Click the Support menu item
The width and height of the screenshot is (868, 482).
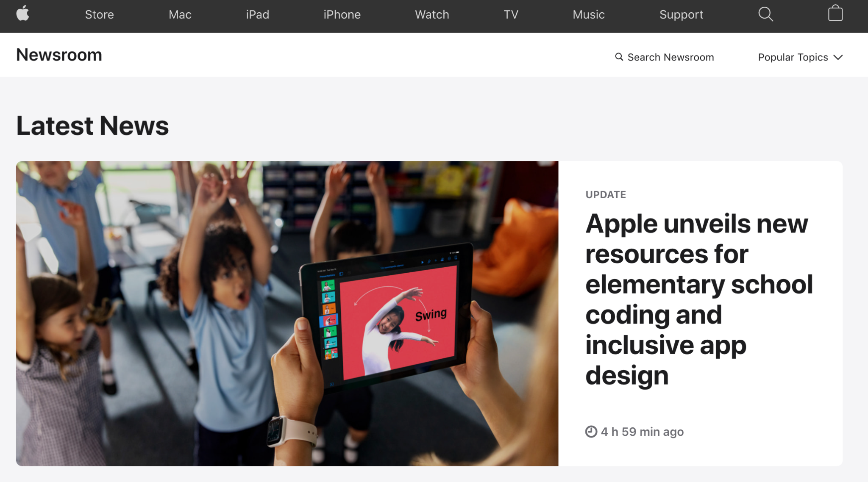point(682,15)
